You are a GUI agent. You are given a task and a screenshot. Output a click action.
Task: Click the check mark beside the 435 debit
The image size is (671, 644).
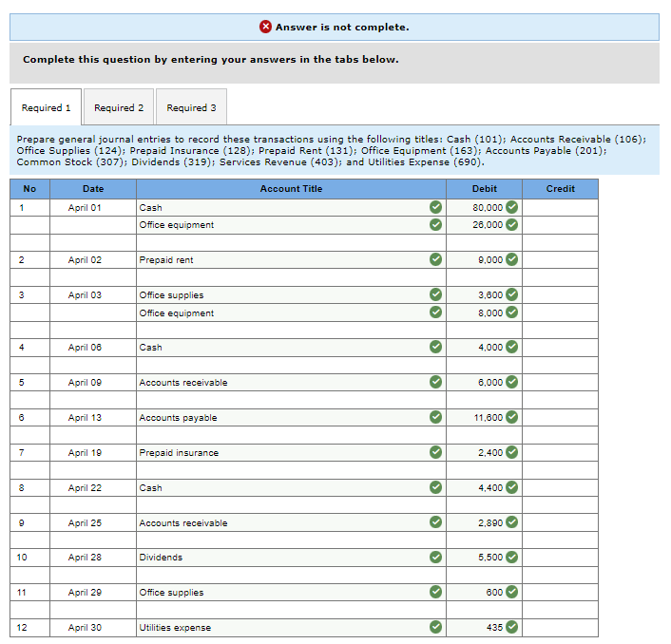[512, 627]
